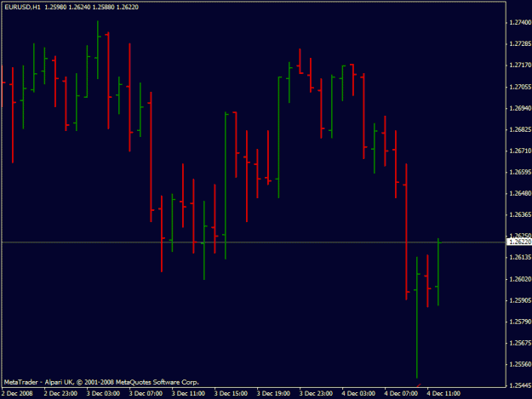This screenshot has width=532, height=399.
Task: Select the 1.25675 price level label
Action: (x=520, y=343)
